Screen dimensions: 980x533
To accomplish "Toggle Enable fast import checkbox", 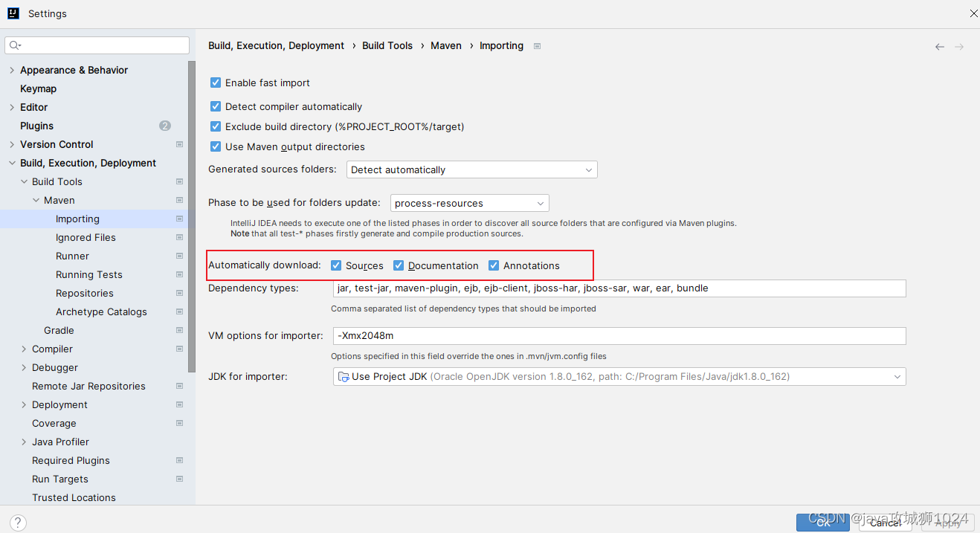I will tap(216, 83).
